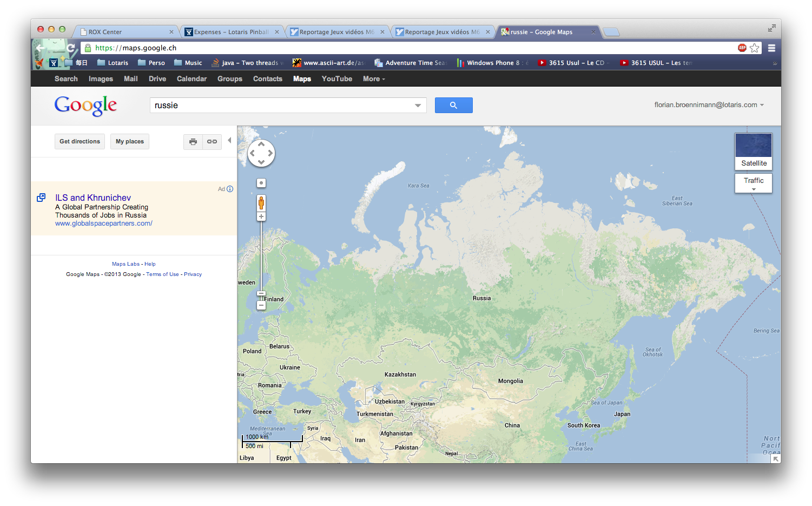Viewport: 812px width, 506px height.
Task: Switch to the ROX Center tab
Action: tap(126, 32)
